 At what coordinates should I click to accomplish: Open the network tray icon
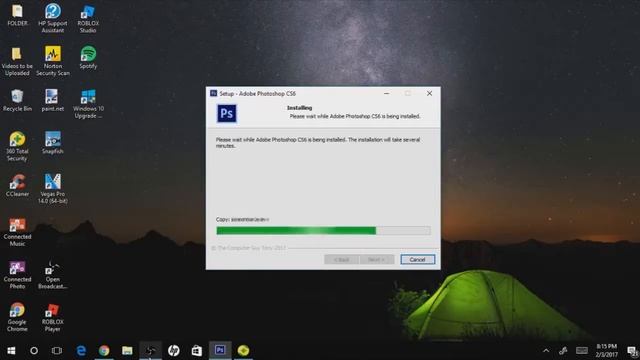coord(563,351)
